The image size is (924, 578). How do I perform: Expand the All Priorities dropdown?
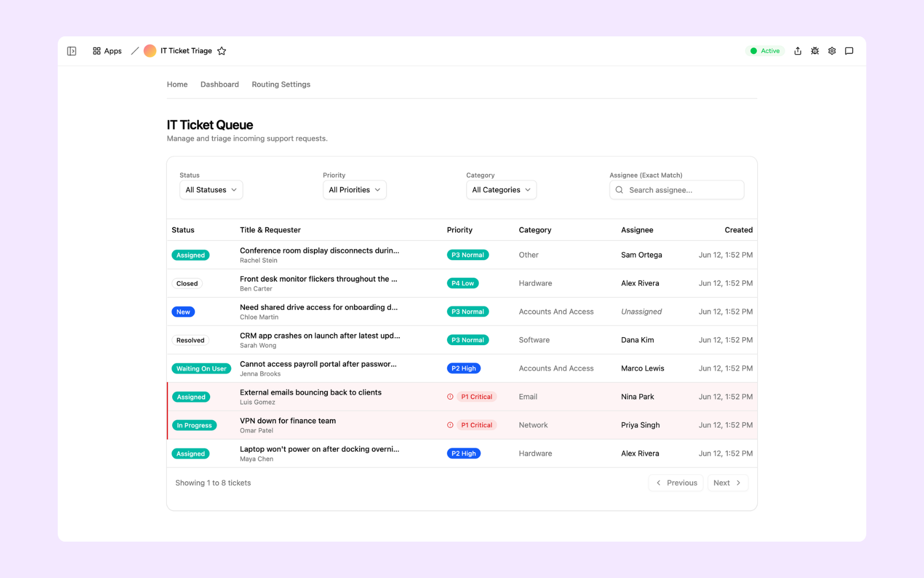(355, 190)
